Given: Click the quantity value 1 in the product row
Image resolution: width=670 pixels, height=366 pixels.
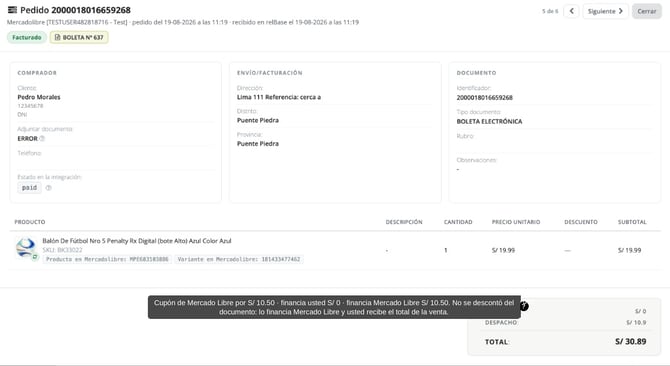Looking at the screenshot, I should click(x=446, y=250).
